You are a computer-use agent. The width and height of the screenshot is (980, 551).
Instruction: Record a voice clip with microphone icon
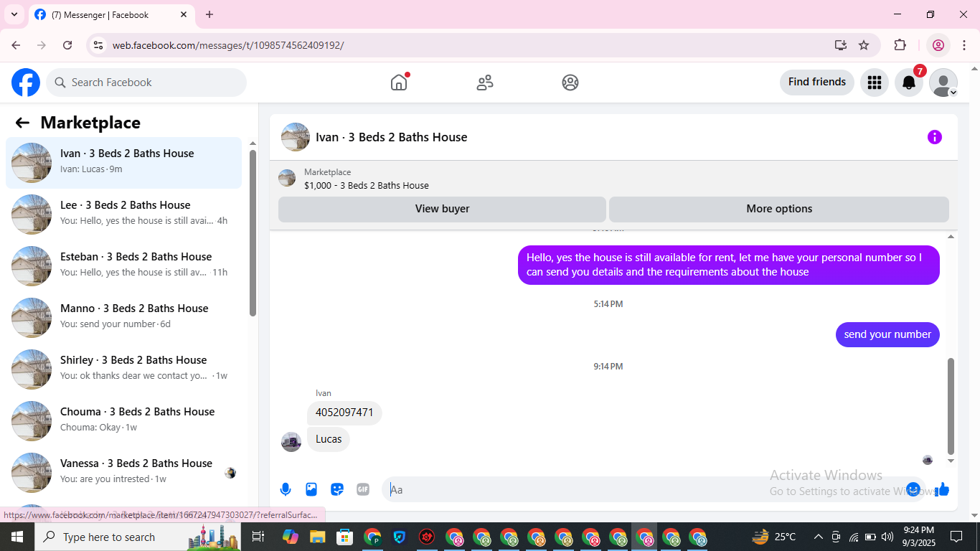(286, 489)
